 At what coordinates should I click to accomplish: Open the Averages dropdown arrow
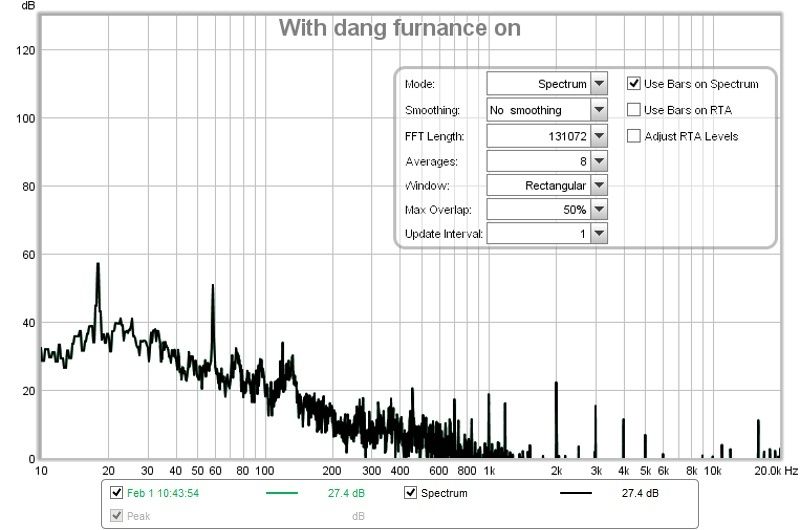click(599, 161)
